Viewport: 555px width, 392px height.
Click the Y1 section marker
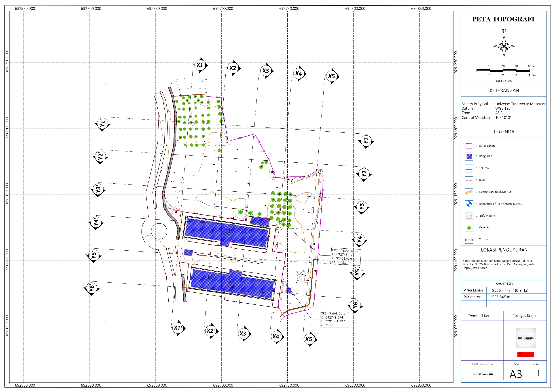366,140
